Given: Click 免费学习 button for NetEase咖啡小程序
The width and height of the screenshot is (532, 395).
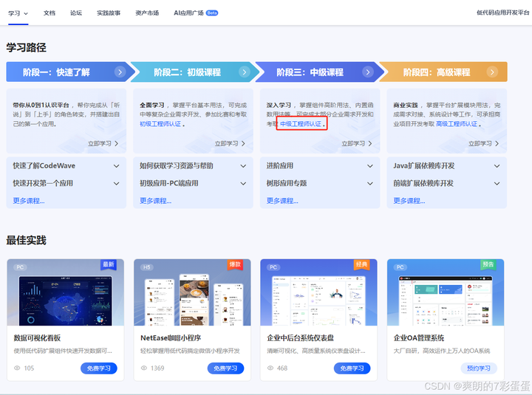Looking at the screenshot, I should [225, 368].
